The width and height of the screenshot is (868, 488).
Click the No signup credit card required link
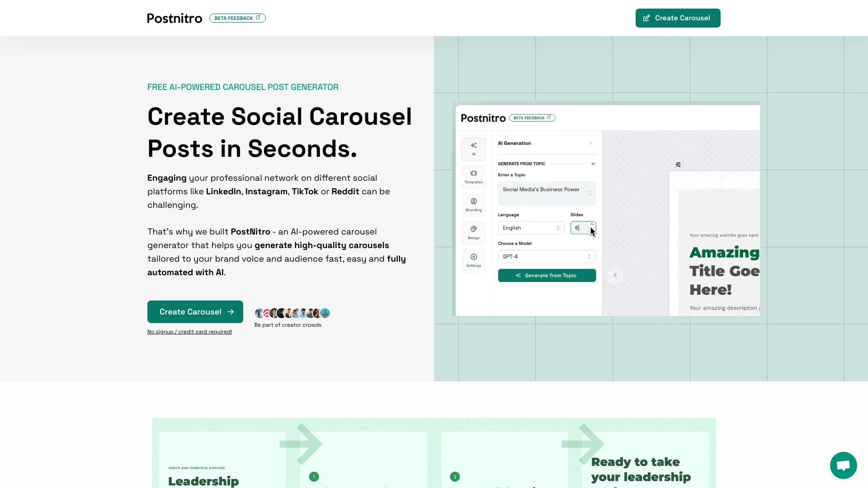(x=189, y=331)
